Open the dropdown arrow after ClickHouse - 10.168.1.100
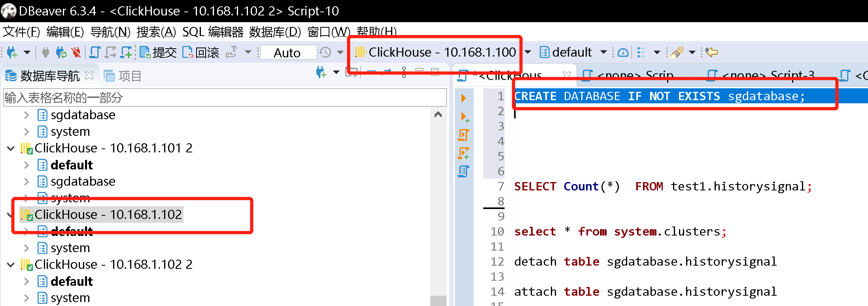Viewport: 868px width, 306px height. pos(528,52)
